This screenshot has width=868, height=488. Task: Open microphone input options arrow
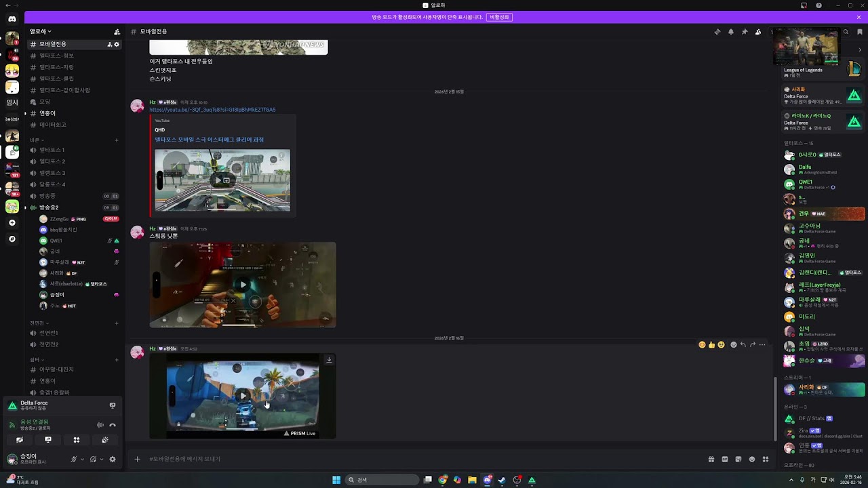(83, 459)
